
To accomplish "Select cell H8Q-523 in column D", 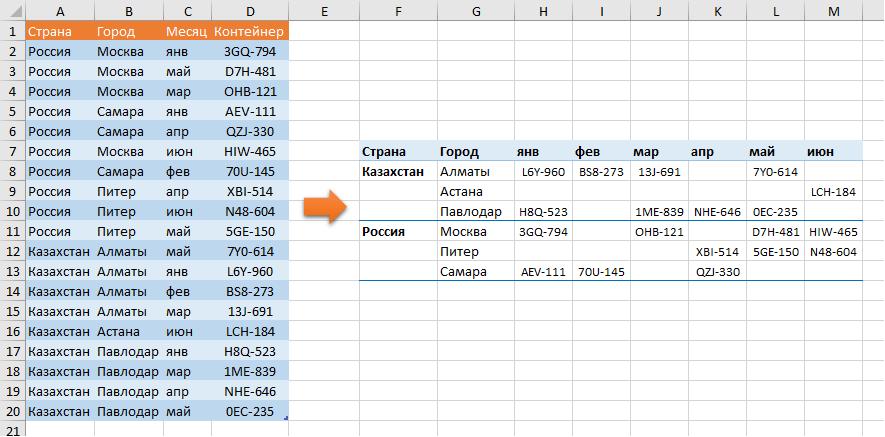I will pyautogui.click(x=250, y=351).
